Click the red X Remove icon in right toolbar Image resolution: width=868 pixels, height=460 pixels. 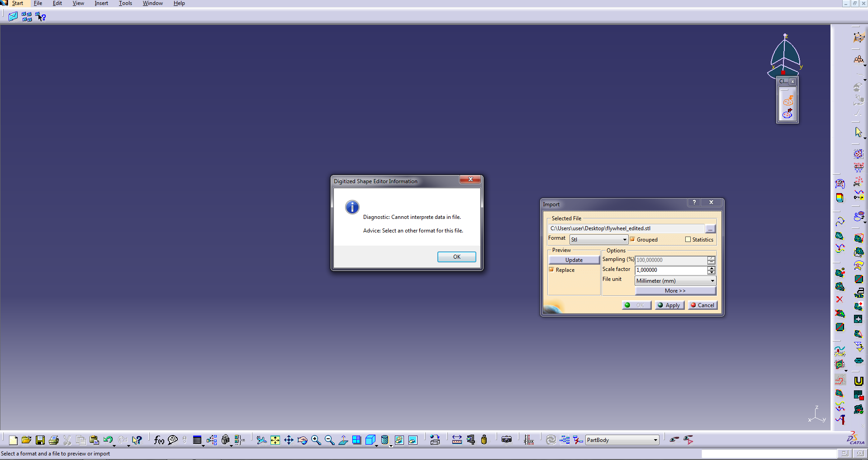[840, 299]
